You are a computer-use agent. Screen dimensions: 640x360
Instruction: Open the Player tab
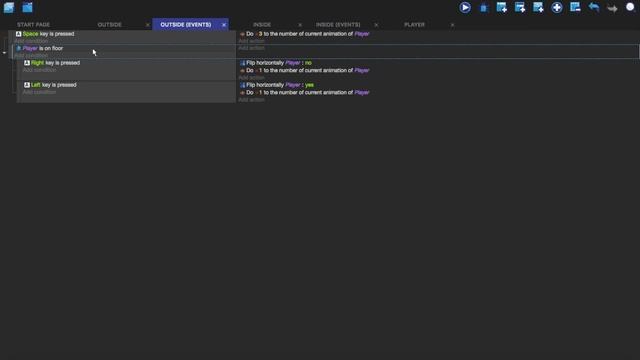coord(414,24)
